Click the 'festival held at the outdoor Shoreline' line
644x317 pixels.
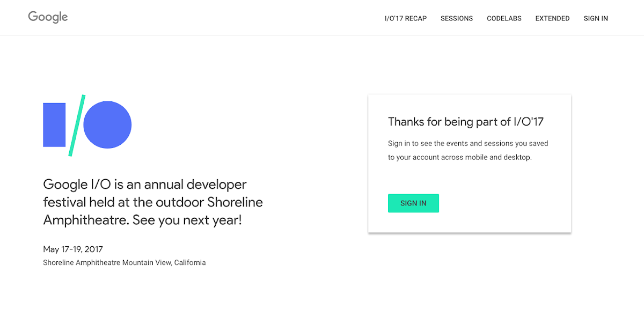click(153, 203)
